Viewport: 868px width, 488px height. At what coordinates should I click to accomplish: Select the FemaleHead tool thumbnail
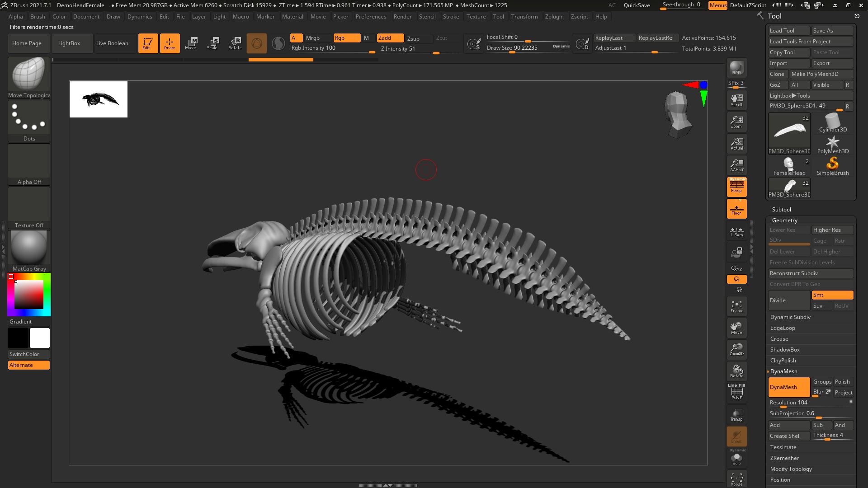tap(789, 166)
